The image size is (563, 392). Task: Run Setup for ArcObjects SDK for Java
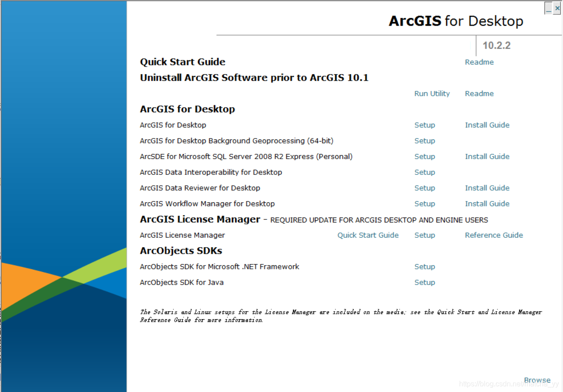(425, 282)
